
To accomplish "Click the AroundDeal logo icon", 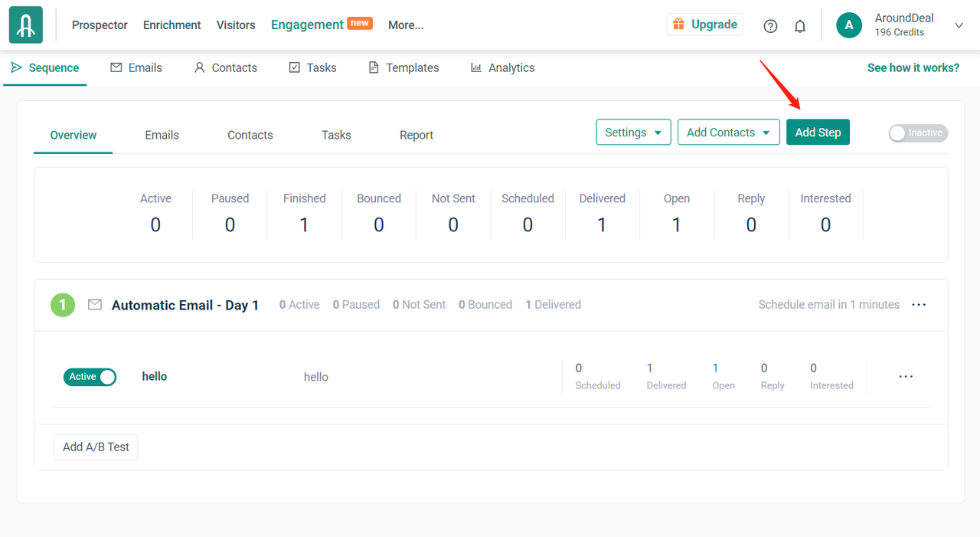I will pyautogui.click(x=26, y=25).
